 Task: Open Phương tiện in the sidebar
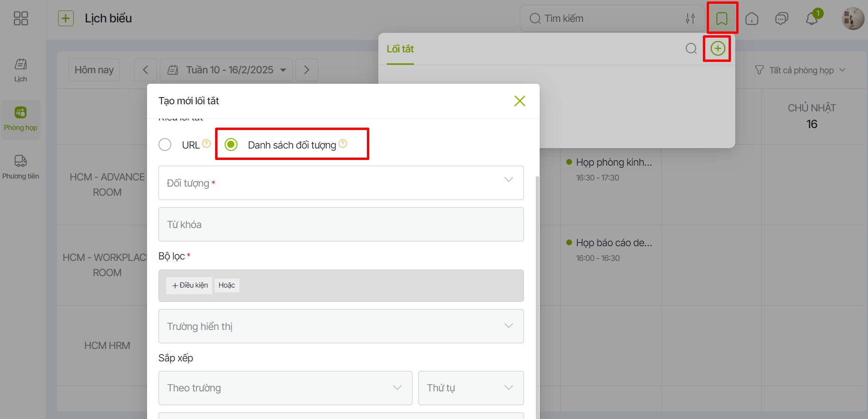click(x=20, y=167)
